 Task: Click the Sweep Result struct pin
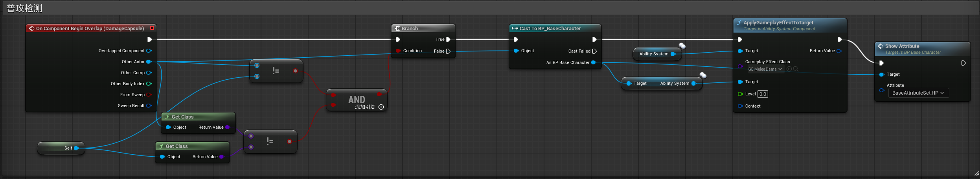pyautogui.click(x=149, y=106)
